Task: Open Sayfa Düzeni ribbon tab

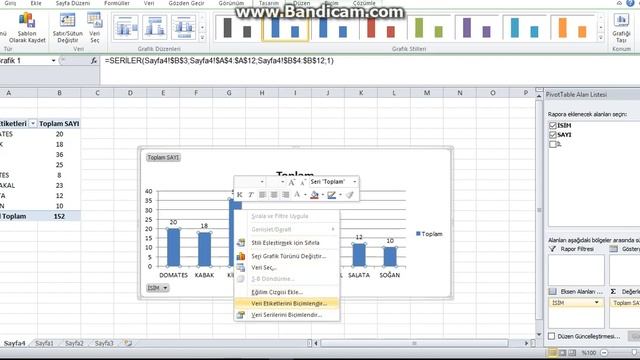Action: 73,3
